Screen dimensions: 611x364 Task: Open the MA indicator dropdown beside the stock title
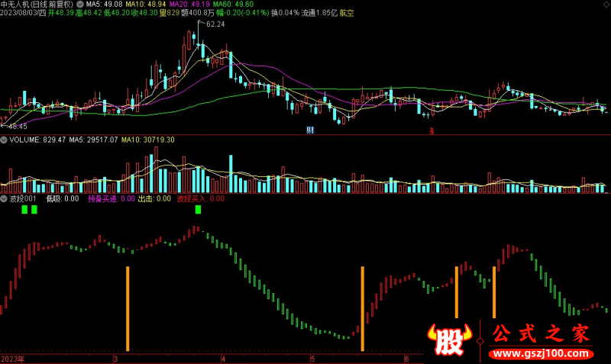click(80, 5)
